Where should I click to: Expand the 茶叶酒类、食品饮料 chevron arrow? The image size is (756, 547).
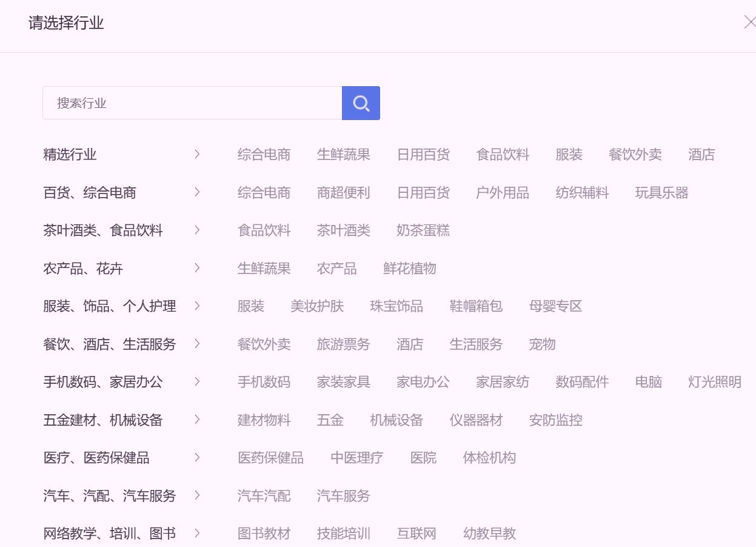click(x=197, y=230)
